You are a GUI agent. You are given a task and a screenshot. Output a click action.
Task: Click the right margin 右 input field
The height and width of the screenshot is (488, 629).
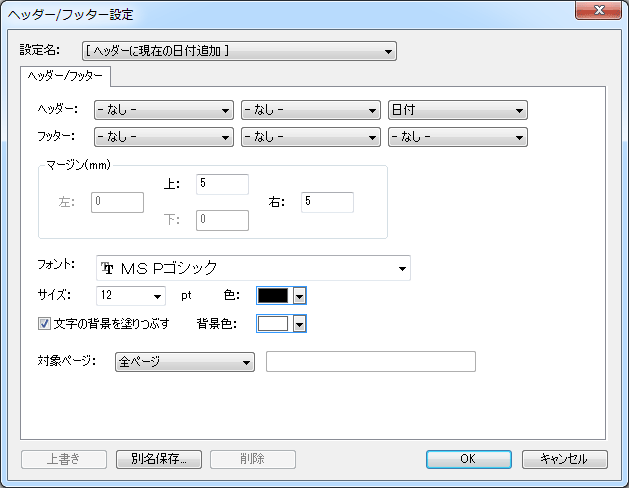327,202
